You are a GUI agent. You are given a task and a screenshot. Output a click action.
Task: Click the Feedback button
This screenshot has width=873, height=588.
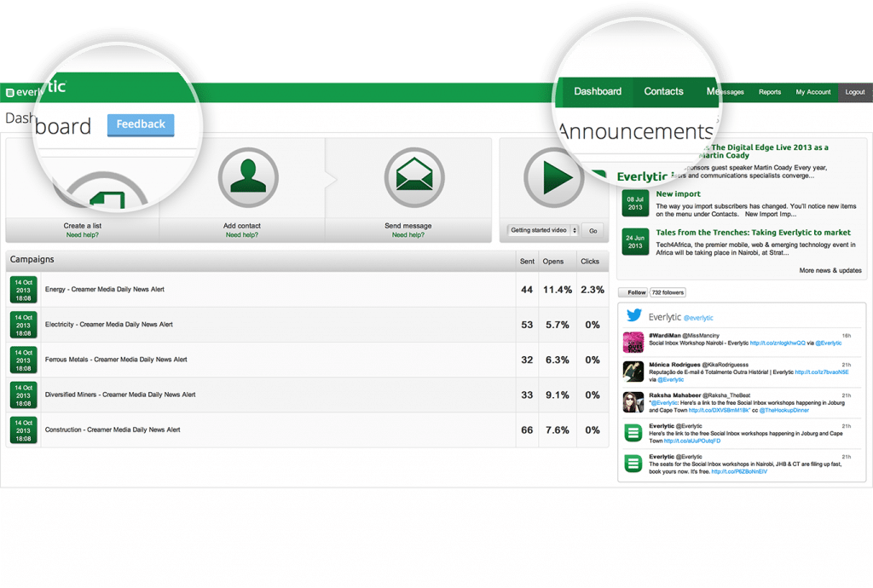coord(141,124)
